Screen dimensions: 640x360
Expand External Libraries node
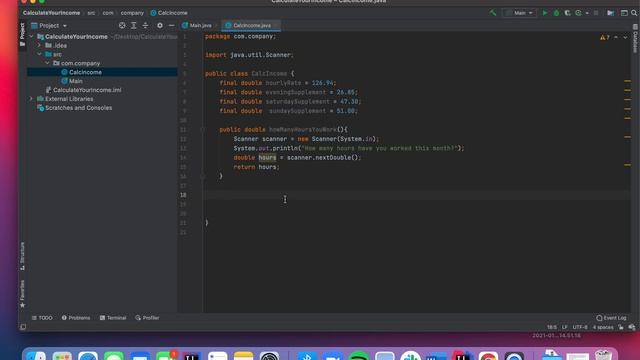pyautogui.click(x=31, y=99)
